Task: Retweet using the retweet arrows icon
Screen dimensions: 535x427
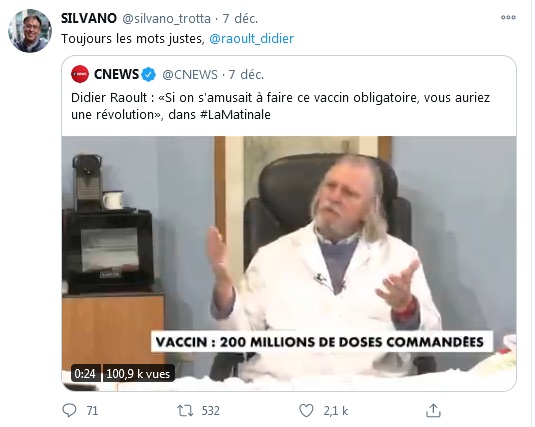Action: [x=185, y=410]
